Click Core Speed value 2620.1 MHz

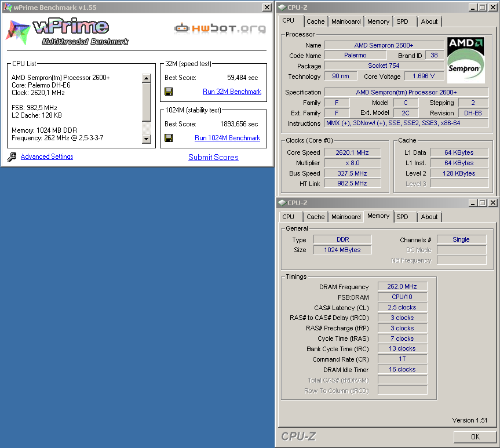[x=352, y=152]
